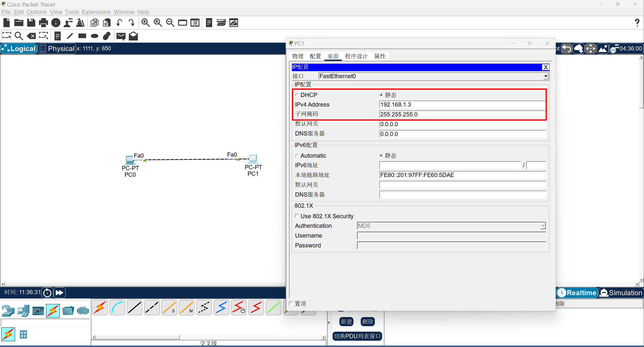Screen dimensions: 644x347
Task: Close the IP配置 panel with X
Action: point(546,67)
